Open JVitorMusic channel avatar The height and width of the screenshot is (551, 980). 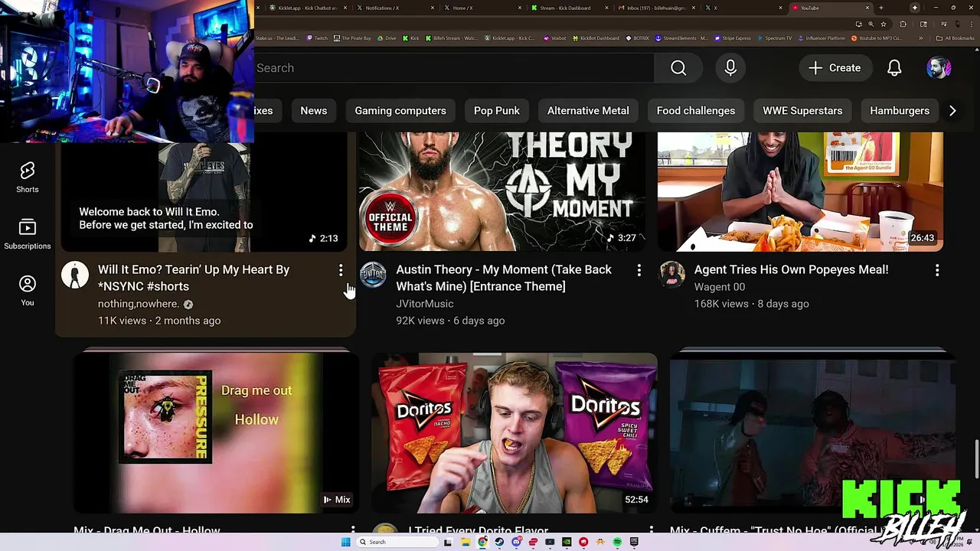click(x=373, y=275)
